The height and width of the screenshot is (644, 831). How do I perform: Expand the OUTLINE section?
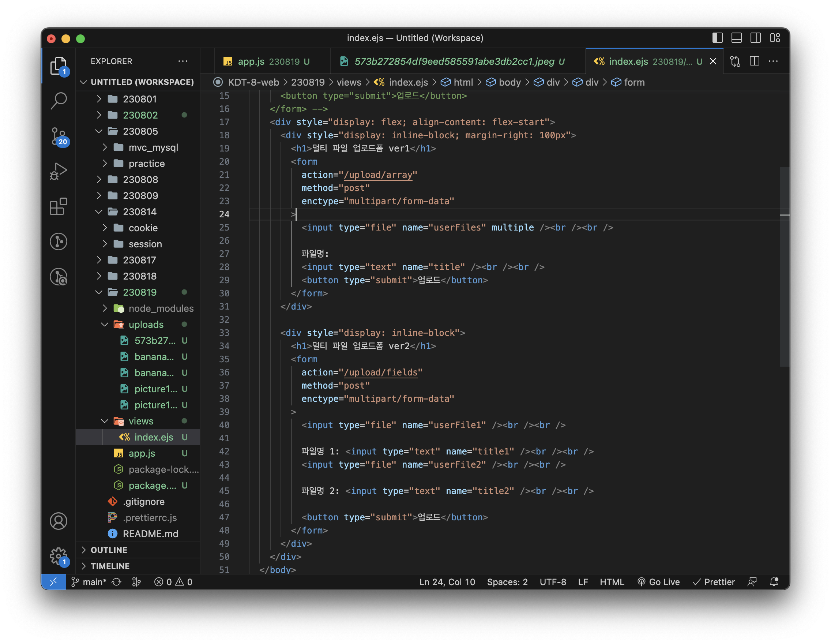[138, 550]
